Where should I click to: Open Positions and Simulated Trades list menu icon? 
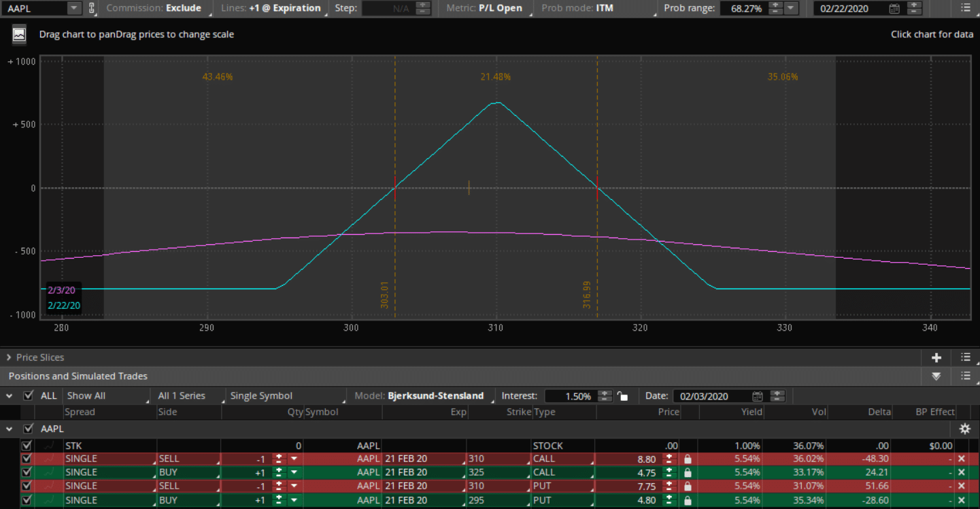(966, 376)
